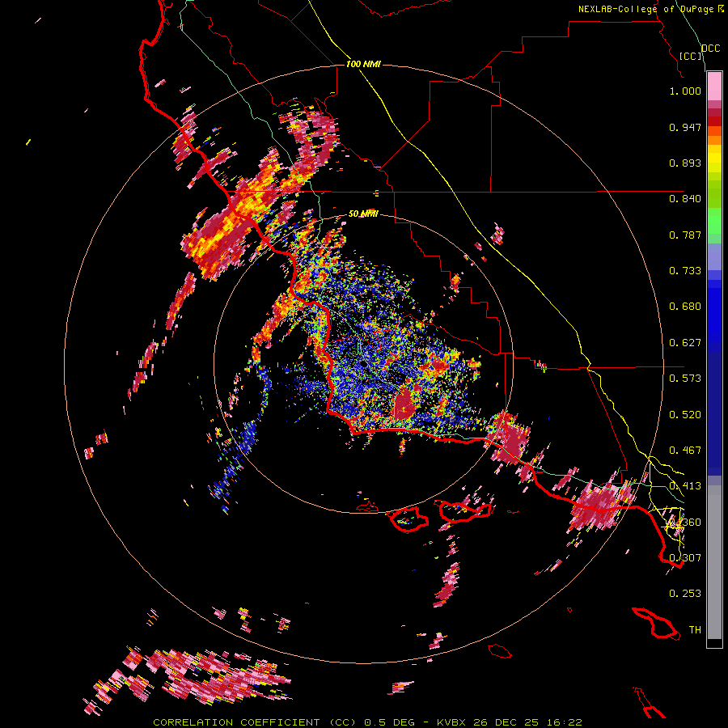
Task: Pick the light pink color bar segment
Action: coord(714,86)
